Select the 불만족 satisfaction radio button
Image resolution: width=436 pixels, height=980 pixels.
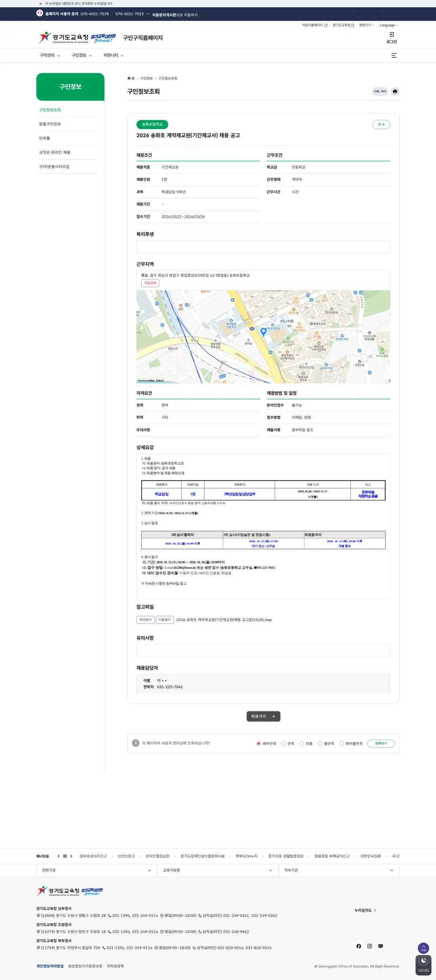[x=320, y=744]
